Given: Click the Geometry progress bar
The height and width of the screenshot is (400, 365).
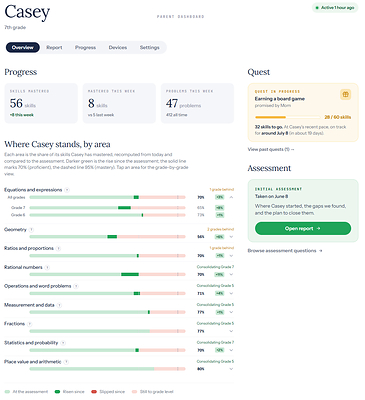Looking at the screenshot, I should [107, 237].
